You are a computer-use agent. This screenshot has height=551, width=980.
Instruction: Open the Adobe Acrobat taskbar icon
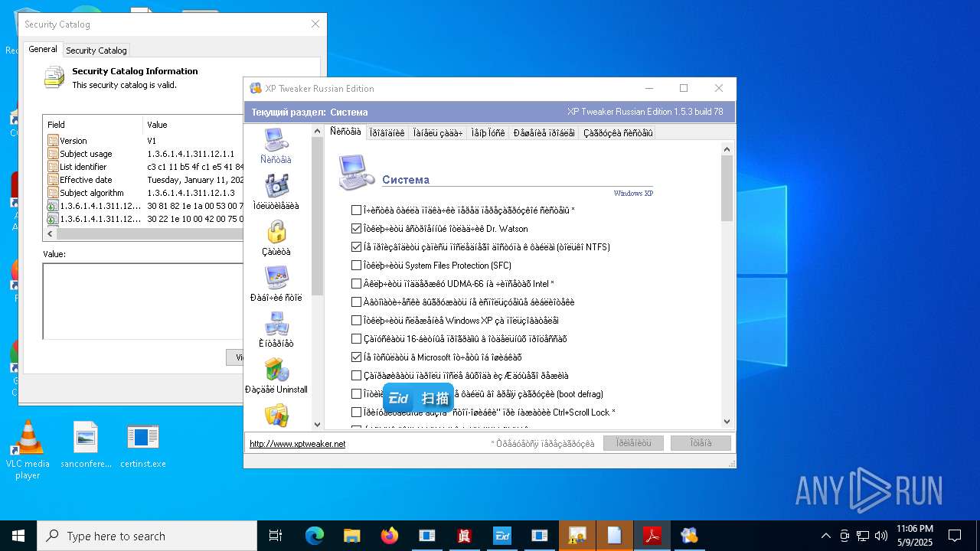652,536
